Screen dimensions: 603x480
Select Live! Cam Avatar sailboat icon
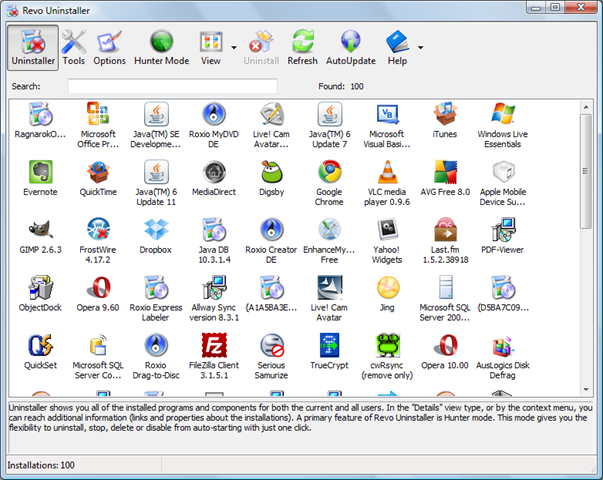tap(330, 287)
